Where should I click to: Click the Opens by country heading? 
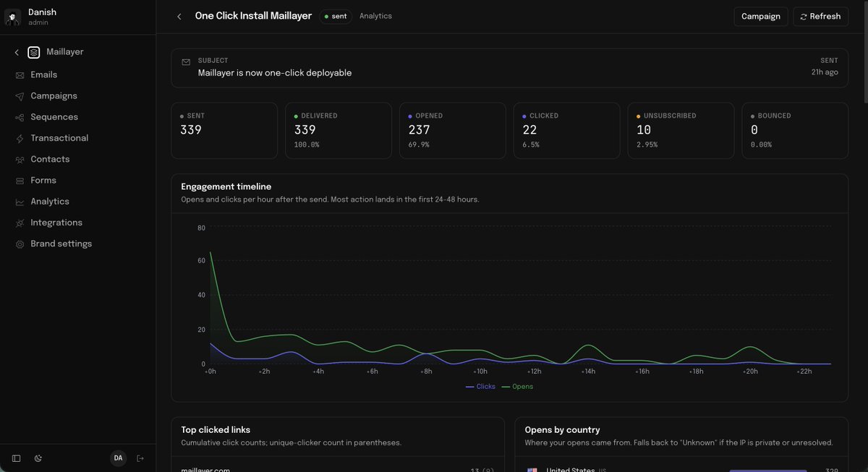[562, 430]
